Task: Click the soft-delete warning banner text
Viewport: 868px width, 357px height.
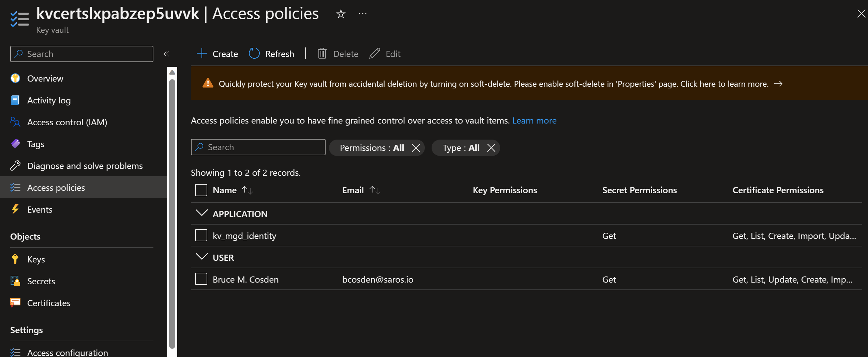Action: coord(494,84)
